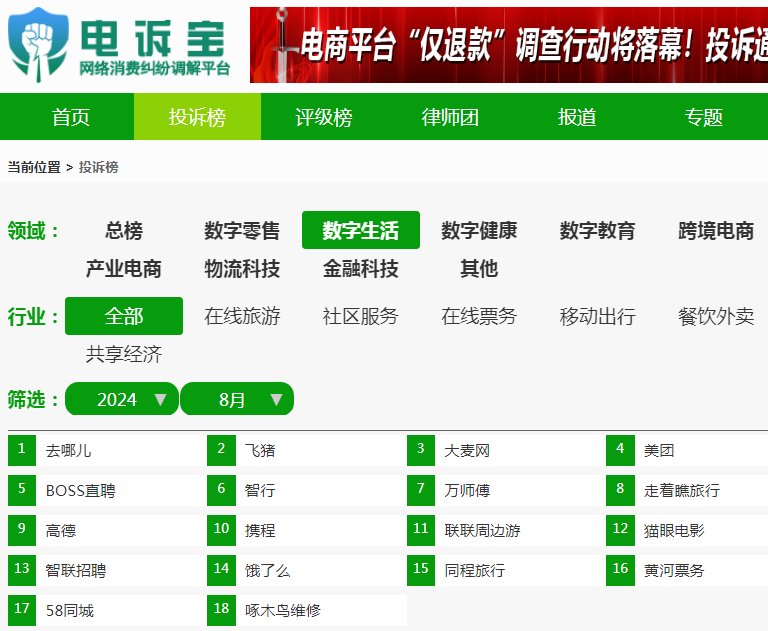Open rank 4 entry 美团
Image resolution: width=768 pixels, height=631 pixels.
(x=687, y=450)
